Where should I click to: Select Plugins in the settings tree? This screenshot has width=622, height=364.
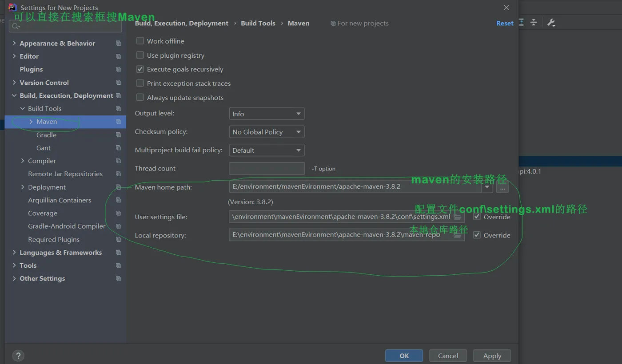click(31, 69)
